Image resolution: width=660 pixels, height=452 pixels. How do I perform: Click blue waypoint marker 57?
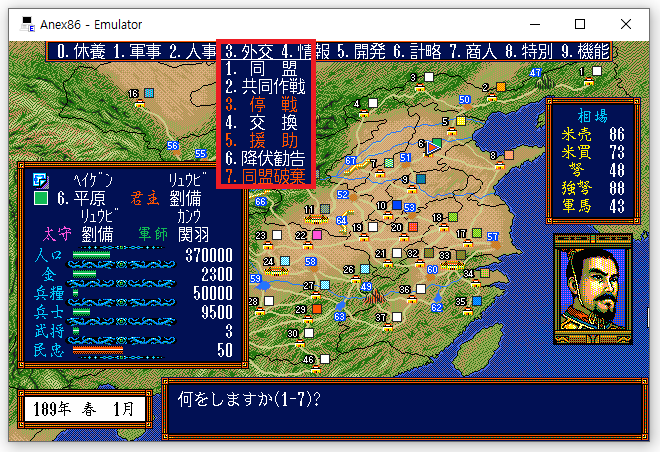tap(492, 237)
